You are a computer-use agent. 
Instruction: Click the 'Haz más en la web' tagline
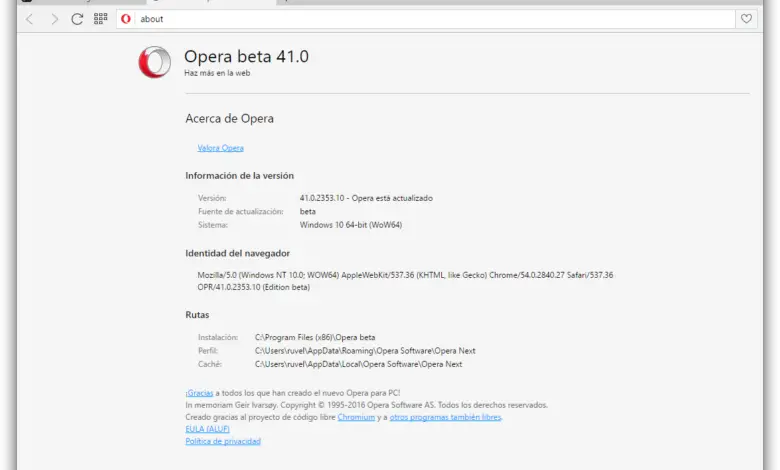217,73
